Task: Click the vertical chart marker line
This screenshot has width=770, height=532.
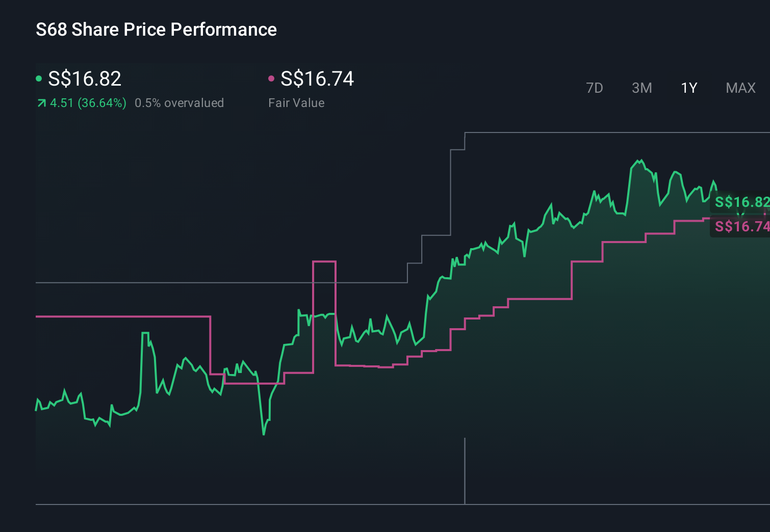Action: coord(465,469)
